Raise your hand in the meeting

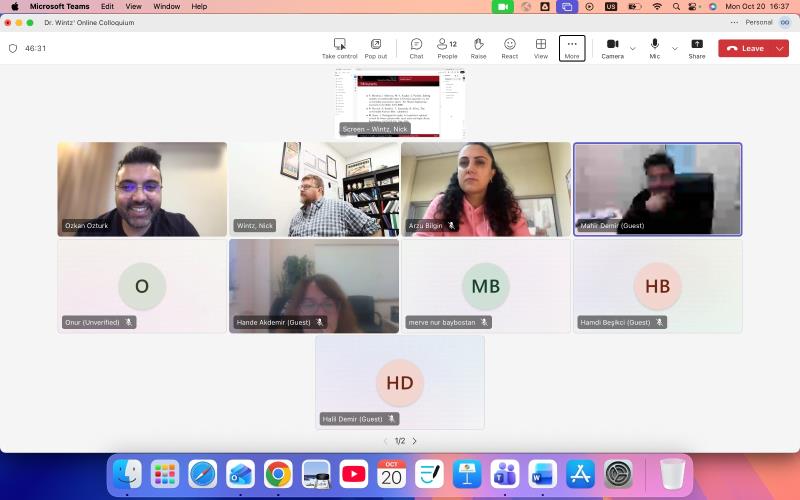[x=478, y=47]
